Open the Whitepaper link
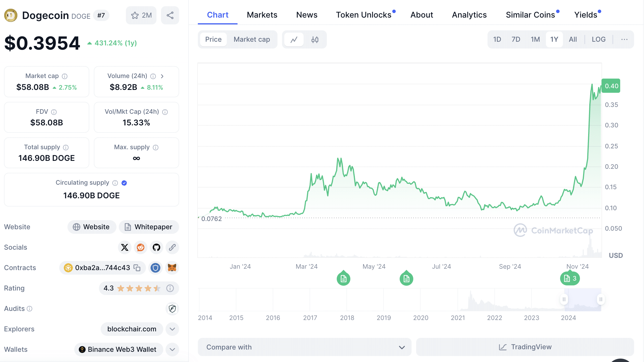The width and height of the screenshot is (644, 362). tap(149, 227)
